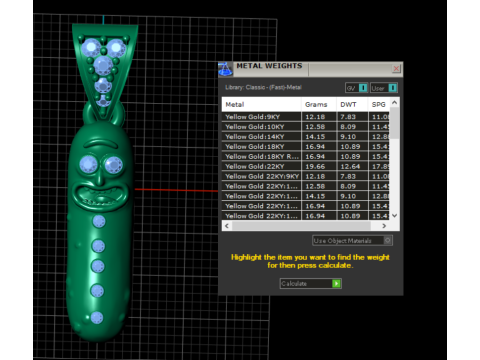Sort by the SPG column header
Image resolution: width=480 pixels, height=360 pixels.
(x=379, y=104)
